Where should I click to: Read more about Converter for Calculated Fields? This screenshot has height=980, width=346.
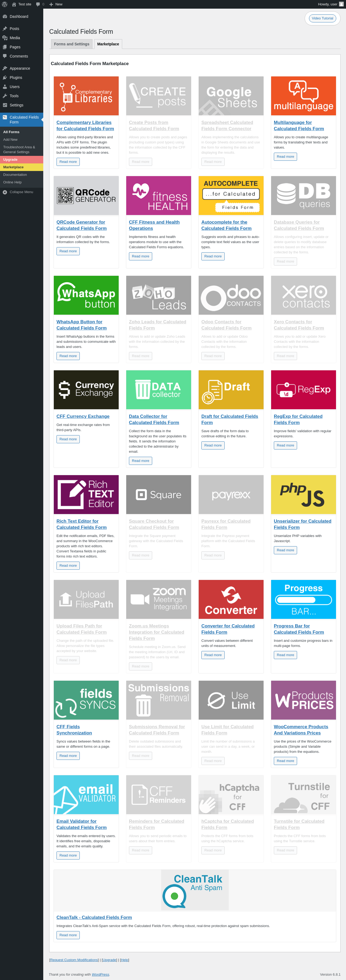(x=213, y=655)
